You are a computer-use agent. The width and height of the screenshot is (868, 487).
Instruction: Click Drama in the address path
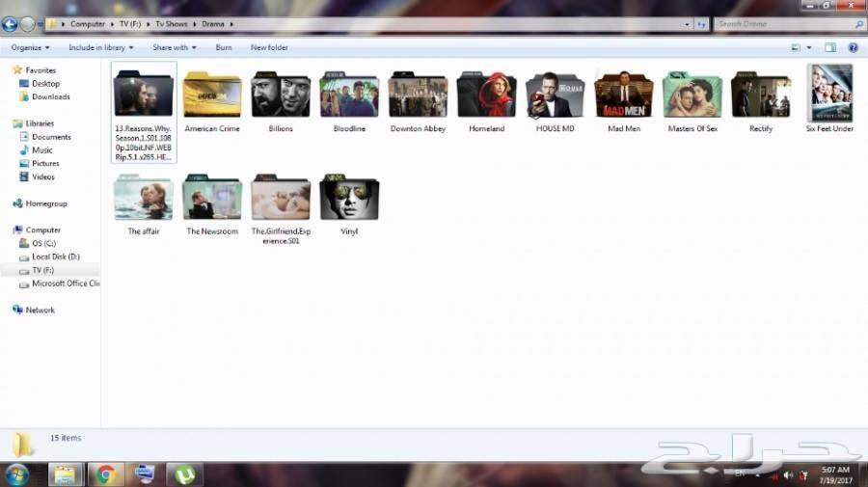pos(213,24)
